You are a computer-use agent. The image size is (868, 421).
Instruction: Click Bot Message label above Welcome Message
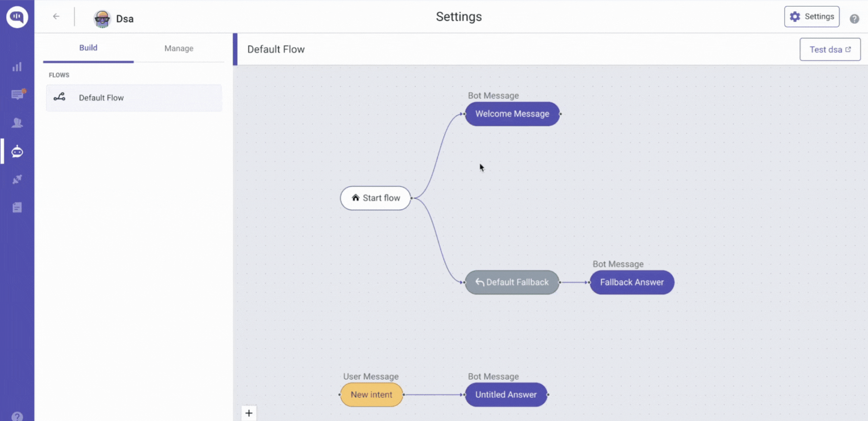pos(493,95)
